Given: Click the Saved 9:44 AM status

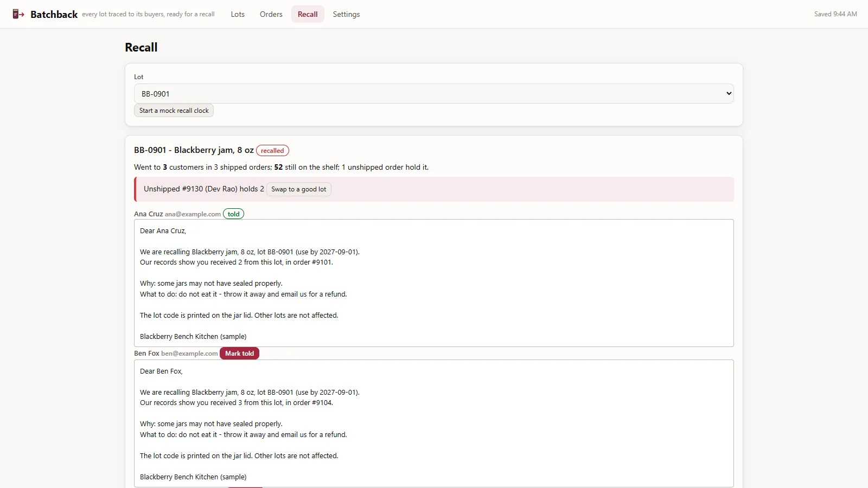Looking at the screenshot, I should 835,14.
